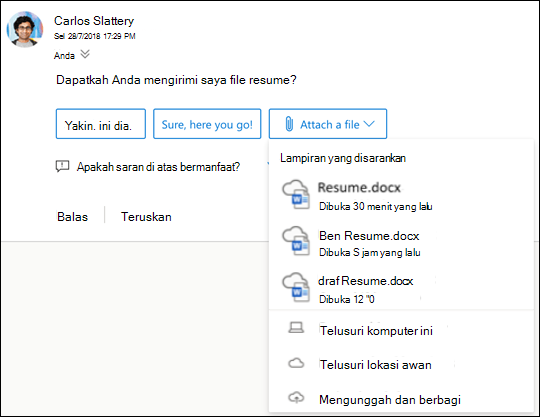Click Balas to reply

[x=72, y=217]
